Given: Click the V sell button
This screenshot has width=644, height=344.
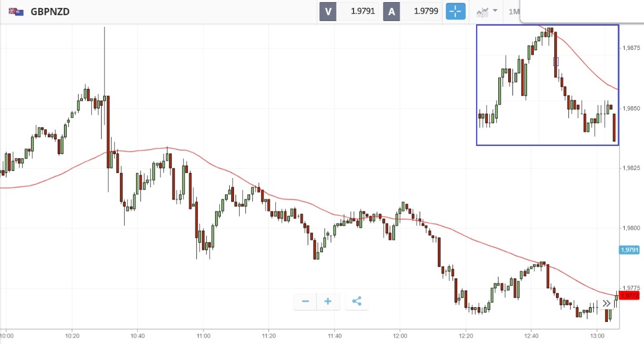Looking at the screenshot, I should (328, 11).
